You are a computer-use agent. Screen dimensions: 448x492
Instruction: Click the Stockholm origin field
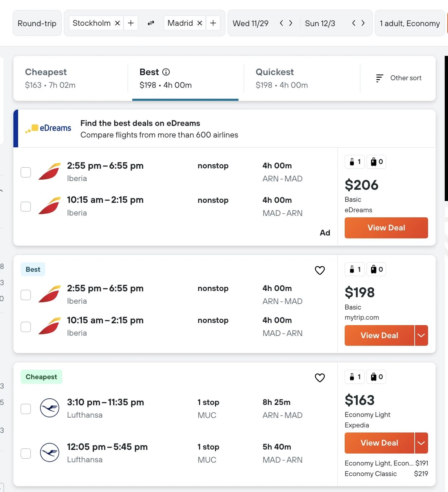pos(92,23)
